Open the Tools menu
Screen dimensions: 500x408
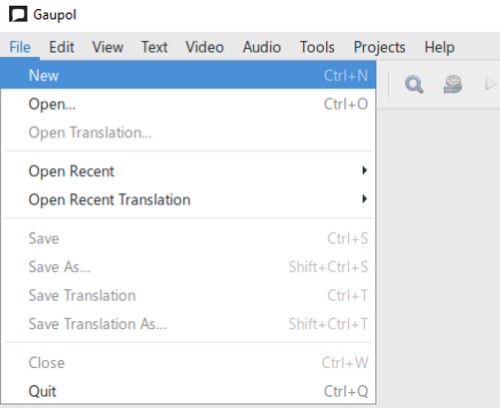point(317,47)
